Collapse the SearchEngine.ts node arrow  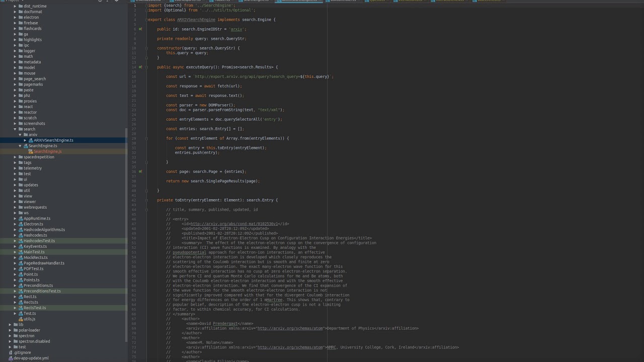pyautogui.click(x=20, y=146)
